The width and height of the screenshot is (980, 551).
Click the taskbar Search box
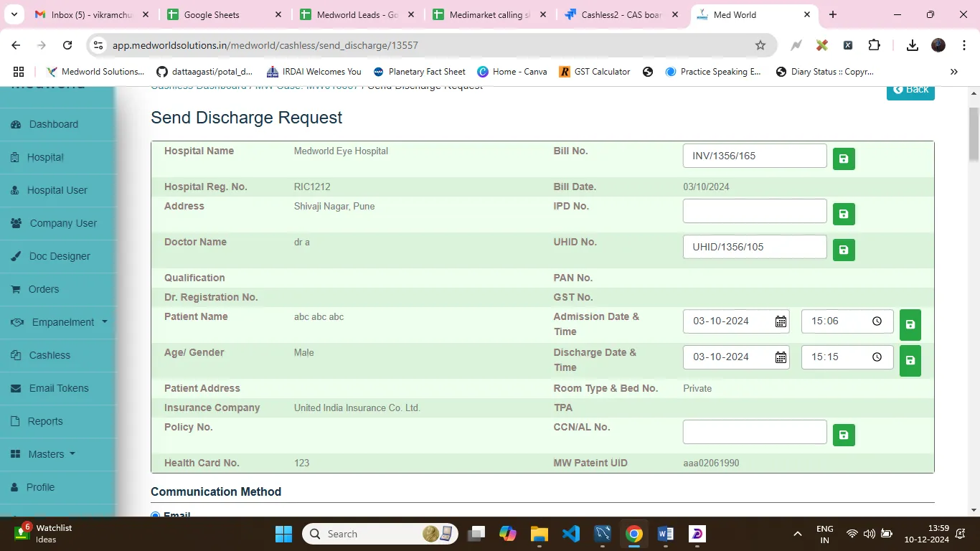click(380, 534)
